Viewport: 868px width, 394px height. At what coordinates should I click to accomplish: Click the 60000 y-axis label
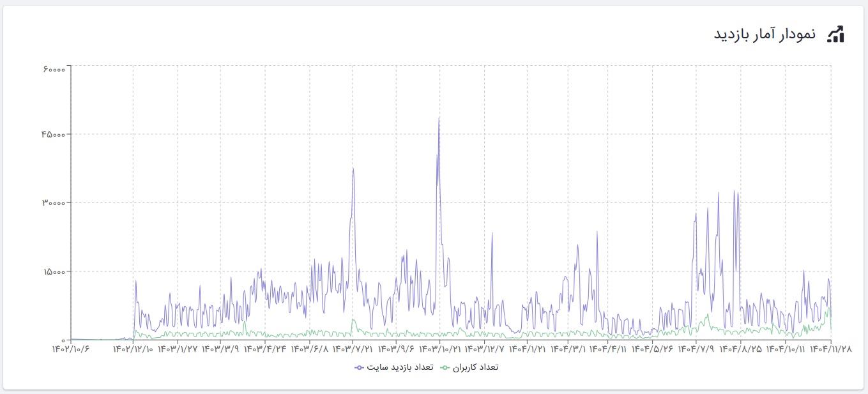54,66
